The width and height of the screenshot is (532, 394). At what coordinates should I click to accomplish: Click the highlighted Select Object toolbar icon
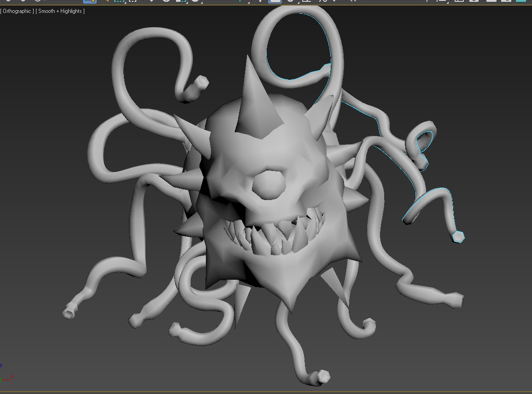[x=89, y=1]
